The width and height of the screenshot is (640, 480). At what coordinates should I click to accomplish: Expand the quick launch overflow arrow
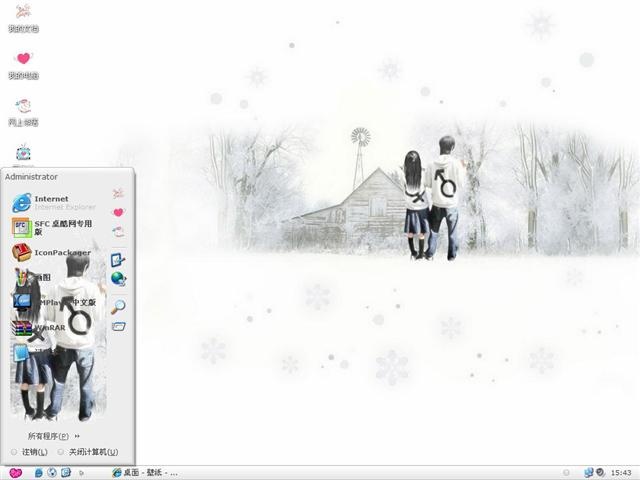(82, 473)
